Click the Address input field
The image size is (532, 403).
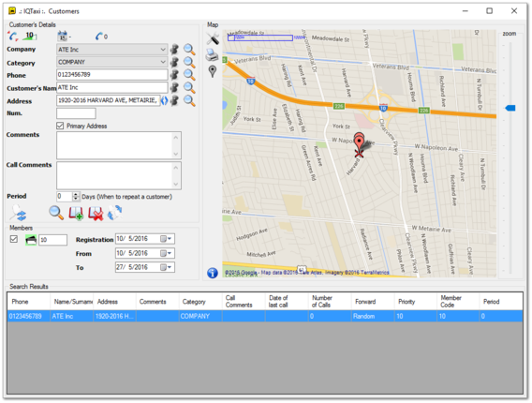pos(108,100)
